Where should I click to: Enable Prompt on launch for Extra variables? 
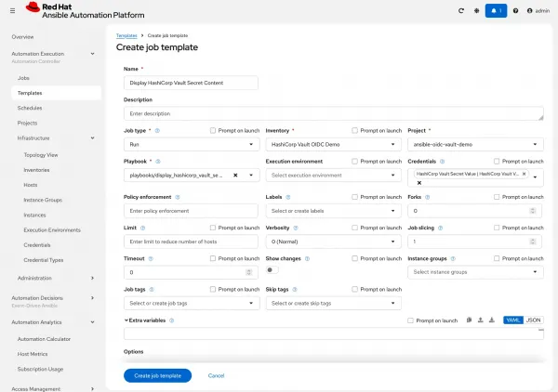pos(410,320)
